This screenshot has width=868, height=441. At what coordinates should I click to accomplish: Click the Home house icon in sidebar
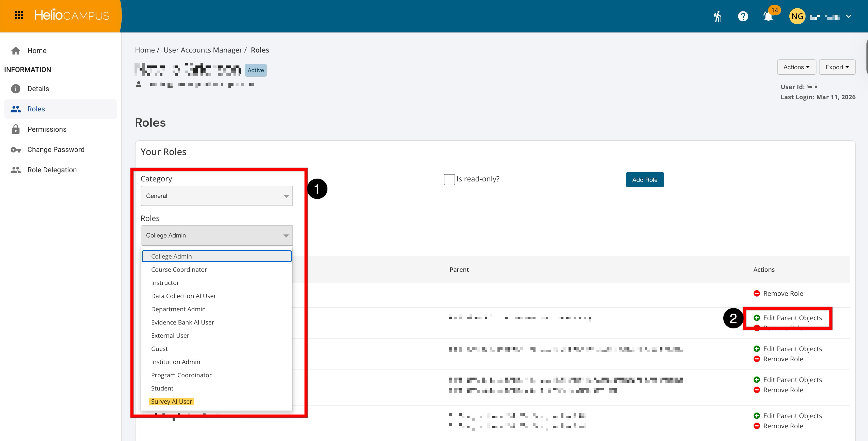(x=15, y=50)
